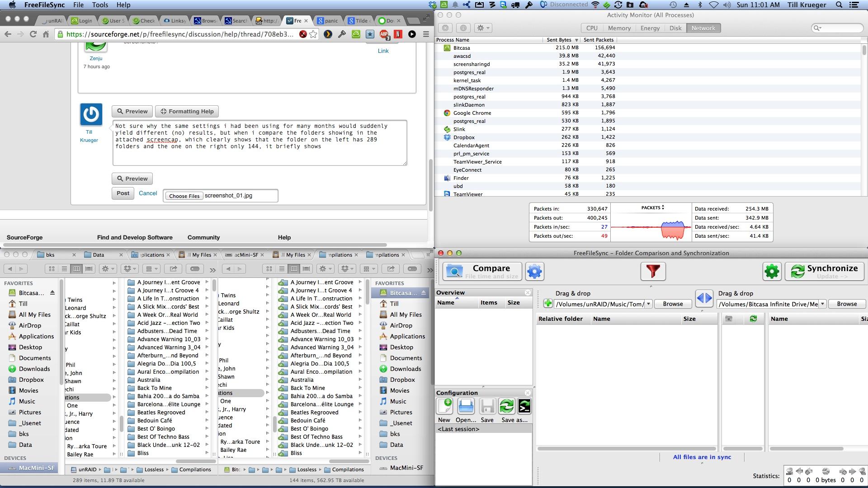Open left Finder pane arrange-by dropdown

[151, 269]
